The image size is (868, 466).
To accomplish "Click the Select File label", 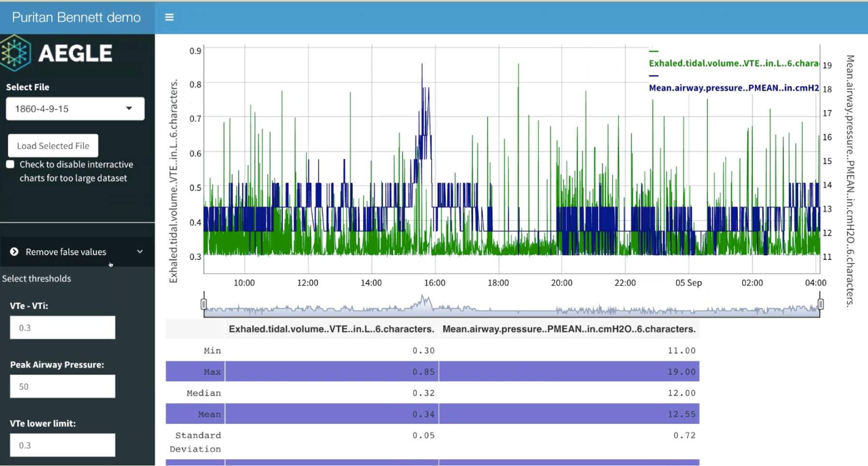I will [28, 87].
